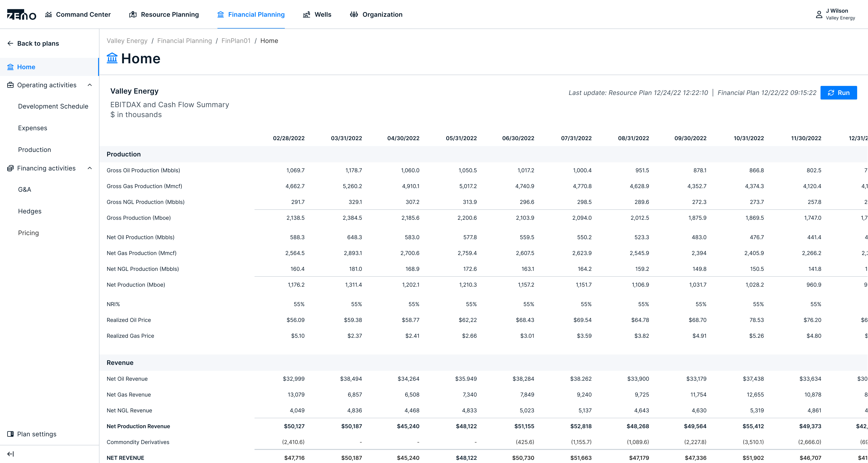Click the Financing activities coins icon
Image resolution: width=868 pixels, height=463 pixels.
coord(10,168)
